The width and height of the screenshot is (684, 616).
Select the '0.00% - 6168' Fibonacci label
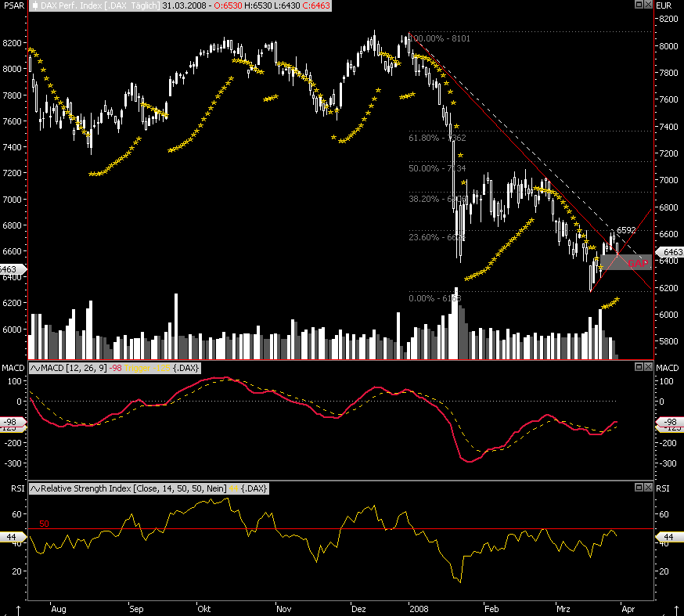pyautogui.click(x=435, y=298)
